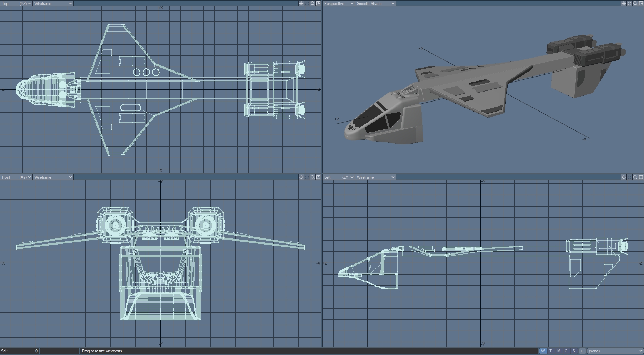Click the pan icon in the Front viewport
Viewport: 644px width, 355px height.
(x=301, y=177)
